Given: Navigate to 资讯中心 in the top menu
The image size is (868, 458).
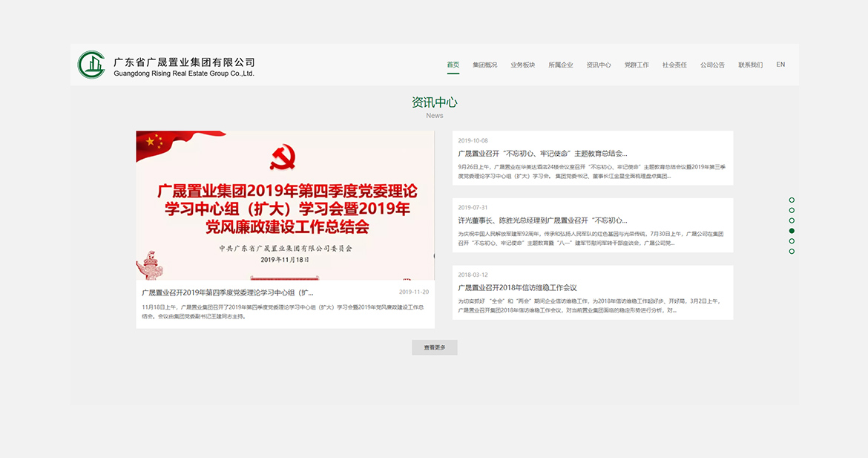Looking at the screenshot, I should tap(598, 65).
